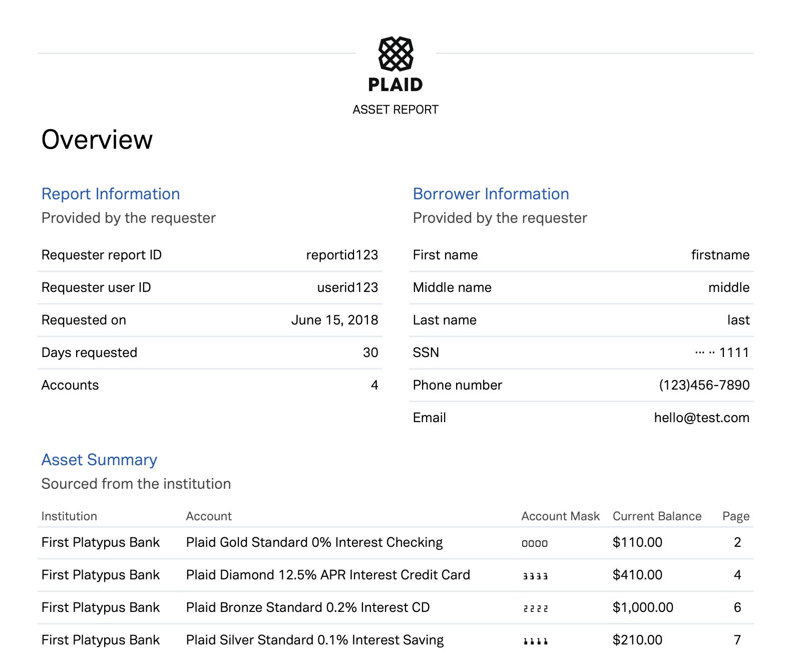Click the hello@test.com email address
Screen dimensions: 792x672
coord(701,418)
